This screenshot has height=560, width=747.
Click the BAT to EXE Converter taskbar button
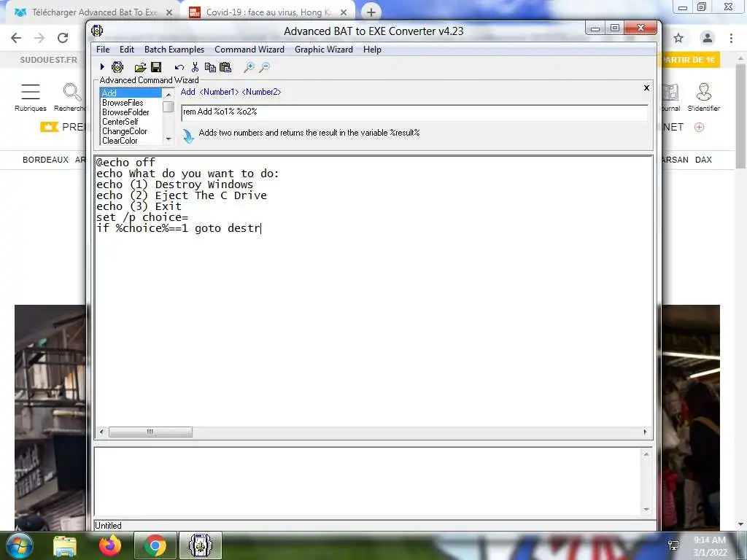[201, 545]
